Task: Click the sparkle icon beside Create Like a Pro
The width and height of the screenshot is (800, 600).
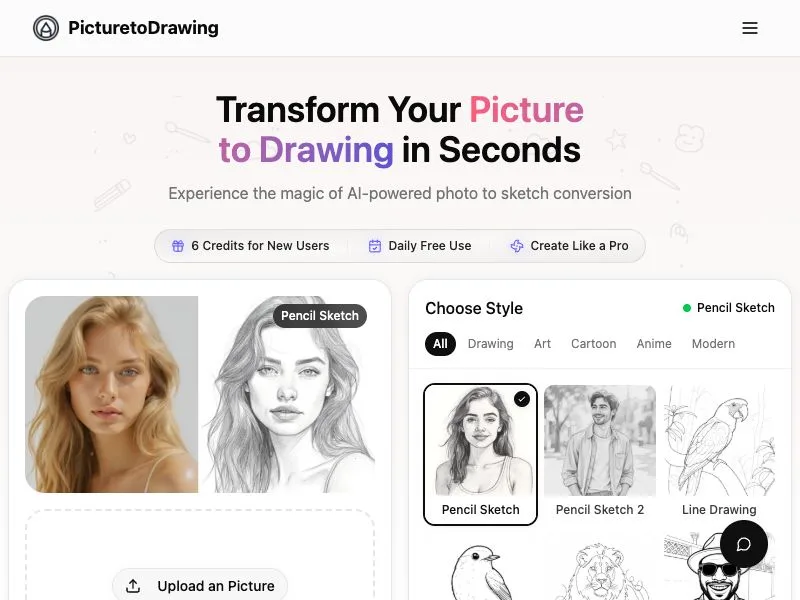Action: 517,246
